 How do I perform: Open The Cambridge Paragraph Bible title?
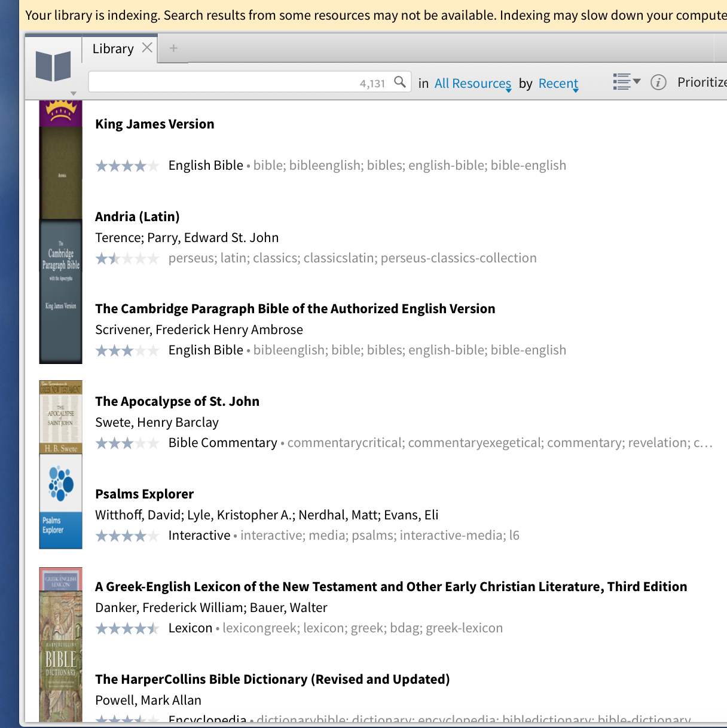295,308
